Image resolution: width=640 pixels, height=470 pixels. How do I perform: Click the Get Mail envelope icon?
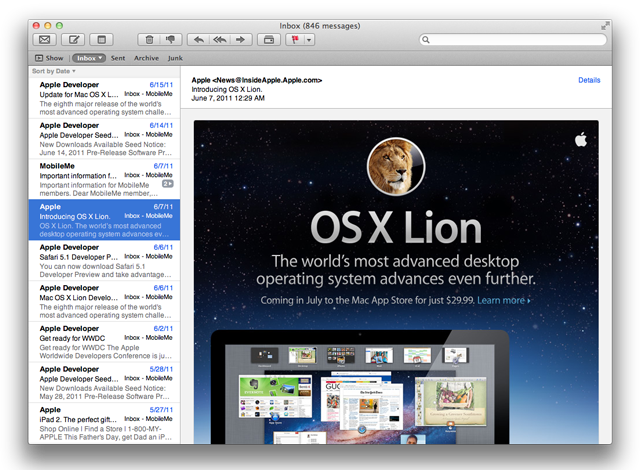point(44,40)
